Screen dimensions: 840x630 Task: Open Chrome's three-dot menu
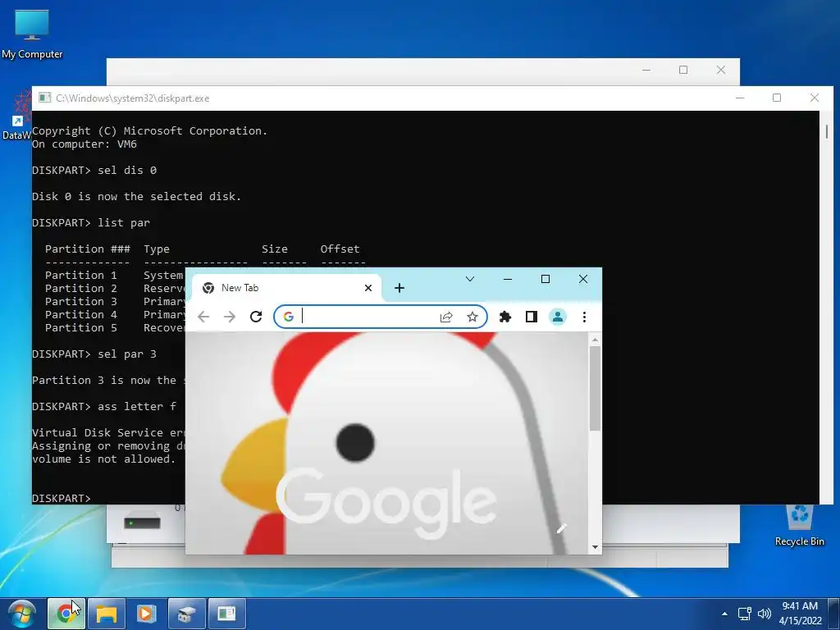pyautogui.click(x=584, y=317)
